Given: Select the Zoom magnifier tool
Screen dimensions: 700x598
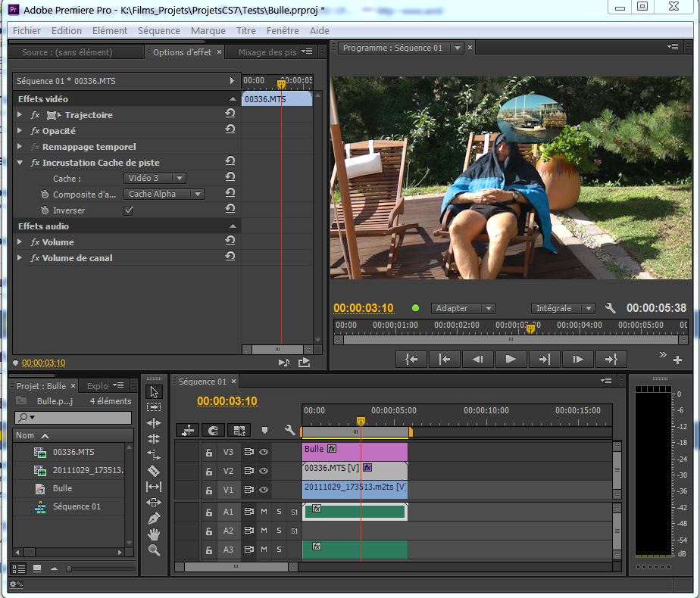Looking at the screenshot, I should point(154,550).
